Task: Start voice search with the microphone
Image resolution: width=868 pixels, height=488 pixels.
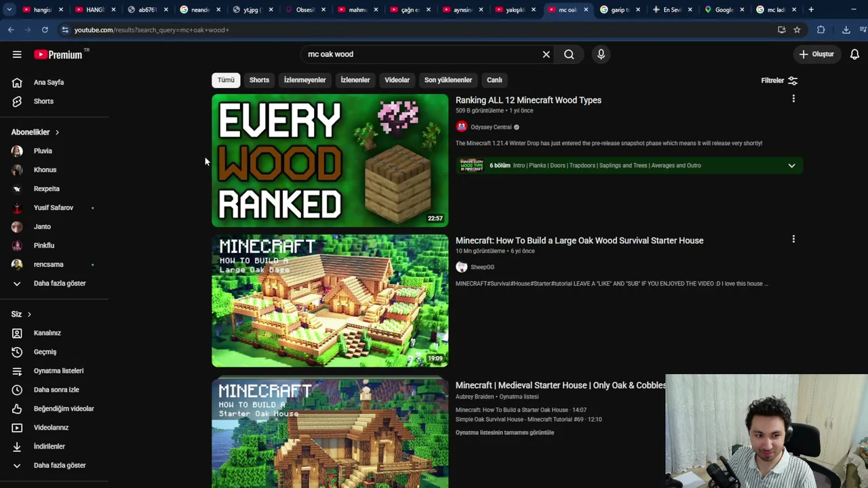Action: (x=601, y=54)
